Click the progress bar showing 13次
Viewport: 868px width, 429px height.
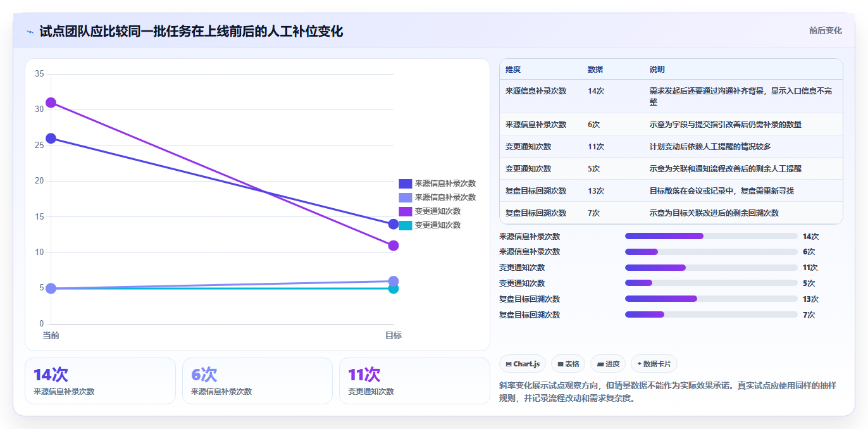coord(711,299)
